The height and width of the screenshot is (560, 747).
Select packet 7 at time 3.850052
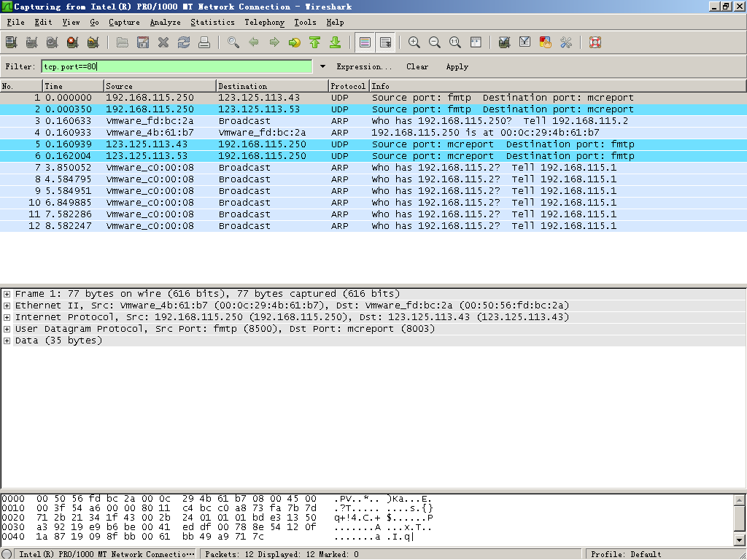coord(373,168)
